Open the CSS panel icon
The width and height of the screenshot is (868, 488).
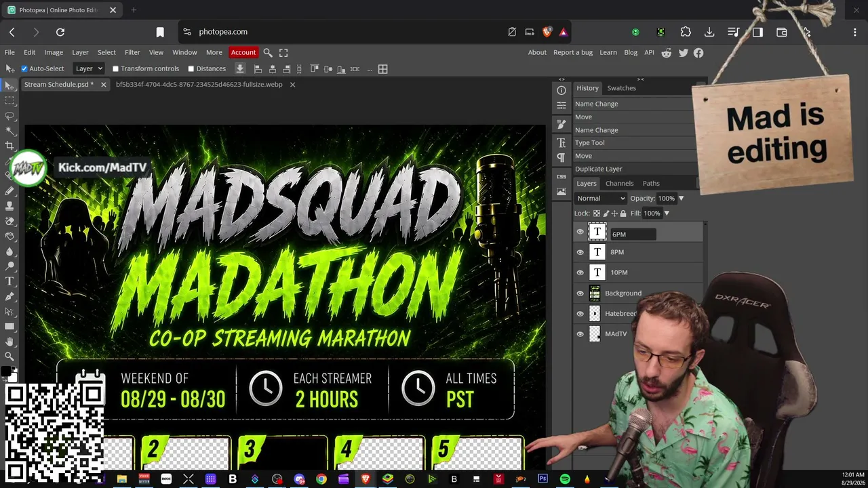tap(561, 176)
